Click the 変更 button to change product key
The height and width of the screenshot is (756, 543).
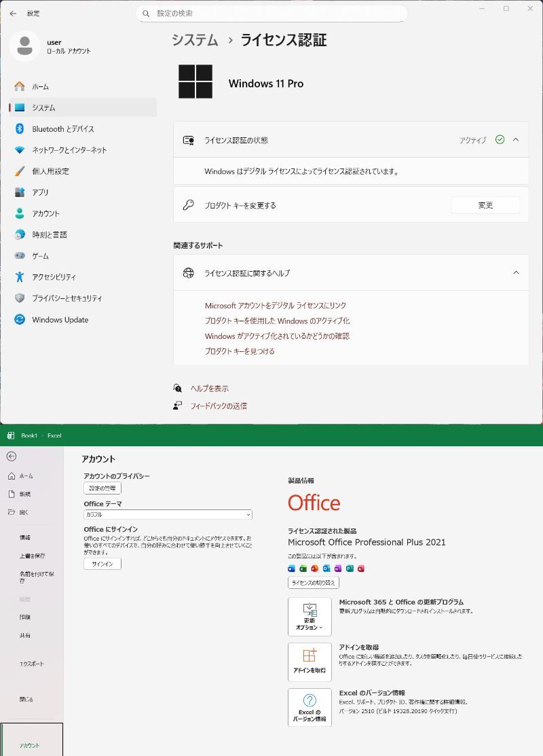485,204
